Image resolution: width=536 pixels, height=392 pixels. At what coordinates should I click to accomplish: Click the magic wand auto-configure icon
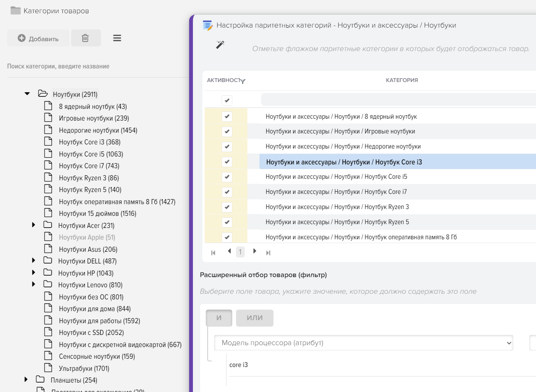pos(220,45)
